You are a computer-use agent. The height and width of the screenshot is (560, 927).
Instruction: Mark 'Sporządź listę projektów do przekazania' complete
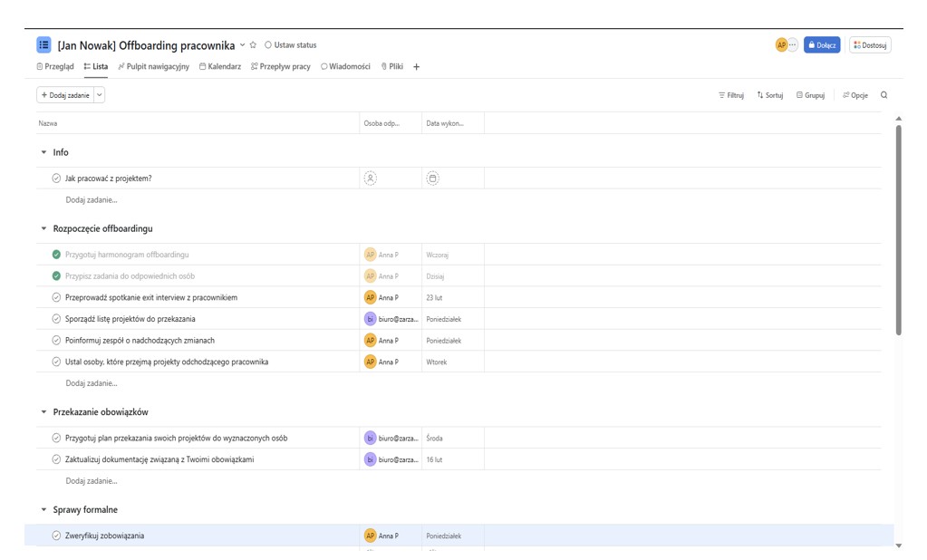[56, 319]
